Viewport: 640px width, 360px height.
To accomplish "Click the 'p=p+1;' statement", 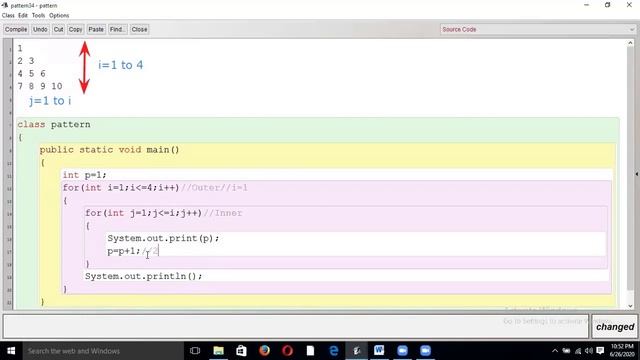I will pyautogui.click(x=124, y=251).
